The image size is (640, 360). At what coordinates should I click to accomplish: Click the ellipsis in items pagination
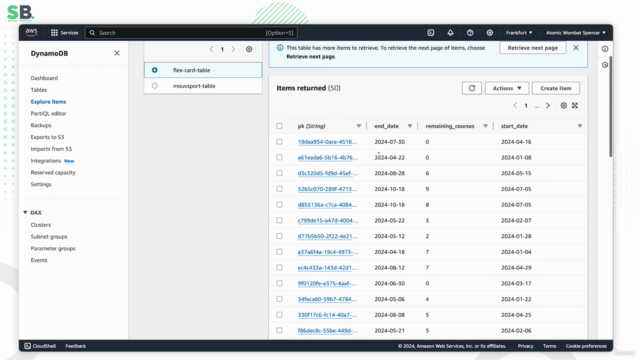coord(537,106)
